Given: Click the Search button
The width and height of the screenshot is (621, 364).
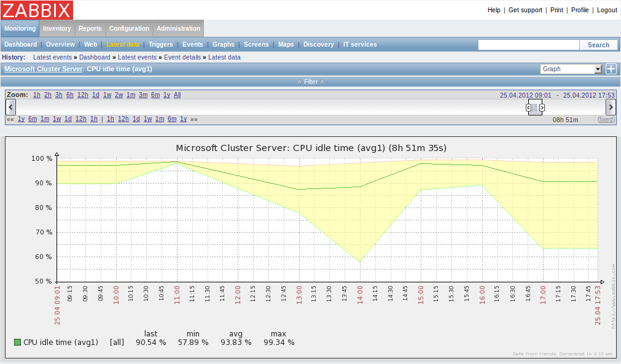Looking at the screenshot, I should tap(598, 45).
